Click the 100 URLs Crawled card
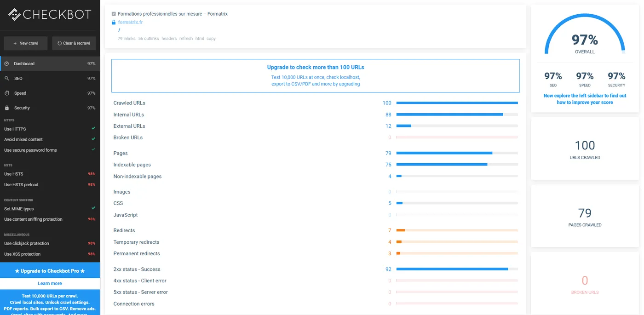644x315 pixels. click(x=585, y=149)
